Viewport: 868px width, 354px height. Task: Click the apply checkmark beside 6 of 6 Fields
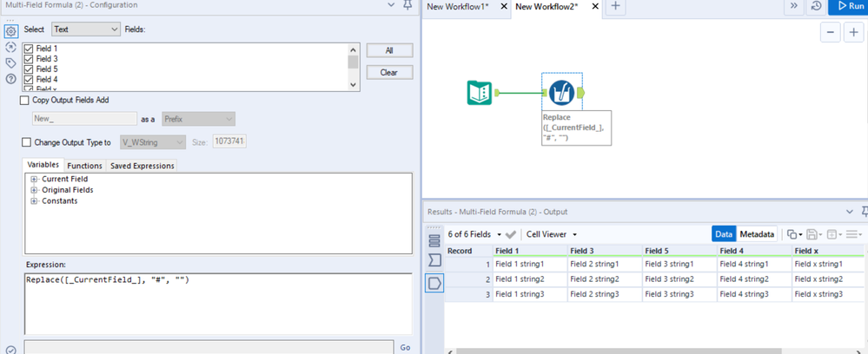(511, 234)
